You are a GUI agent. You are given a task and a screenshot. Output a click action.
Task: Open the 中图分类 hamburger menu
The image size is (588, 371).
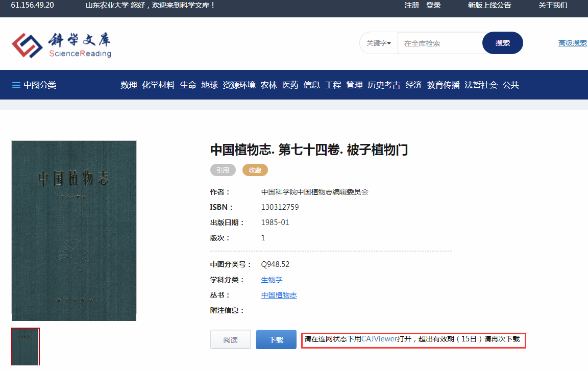[x=34, y=85]
